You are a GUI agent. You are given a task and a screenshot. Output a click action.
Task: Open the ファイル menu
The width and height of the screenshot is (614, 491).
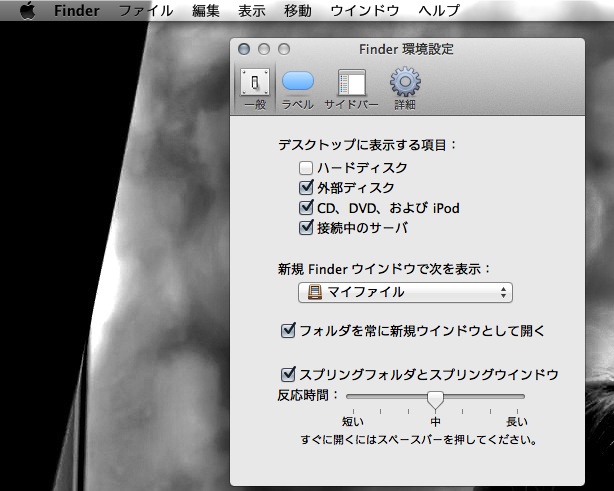[x=146, y=11]
